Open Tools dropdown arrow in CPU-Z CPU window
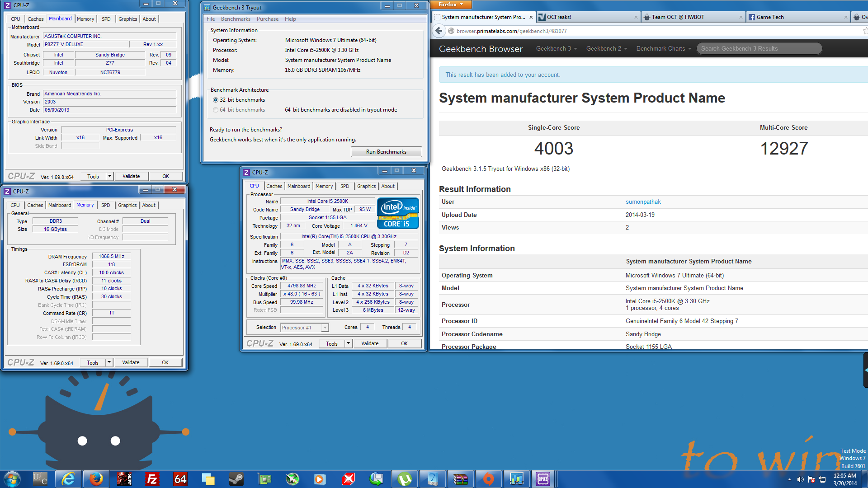868x488 pixels. 348,343
